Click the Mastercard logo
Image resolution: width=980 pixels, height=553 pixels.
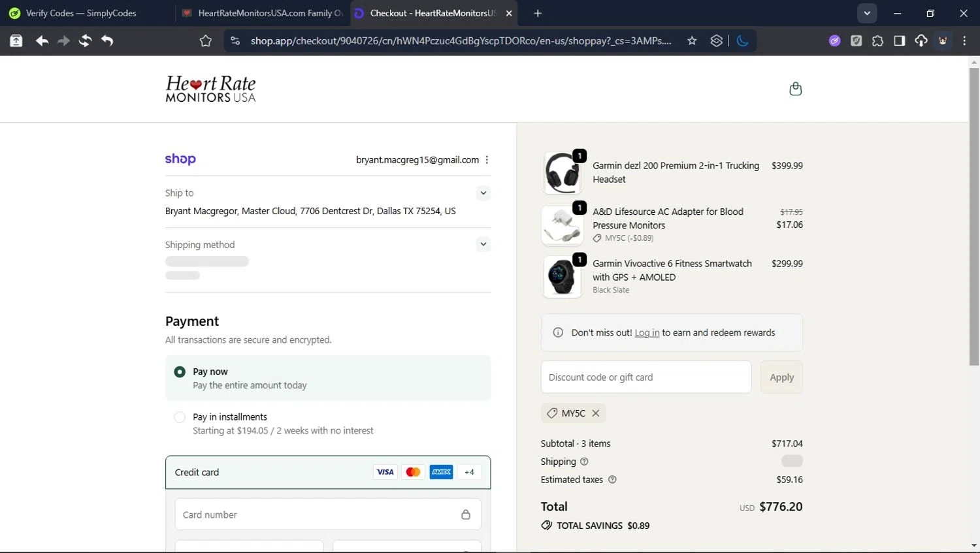413,472
